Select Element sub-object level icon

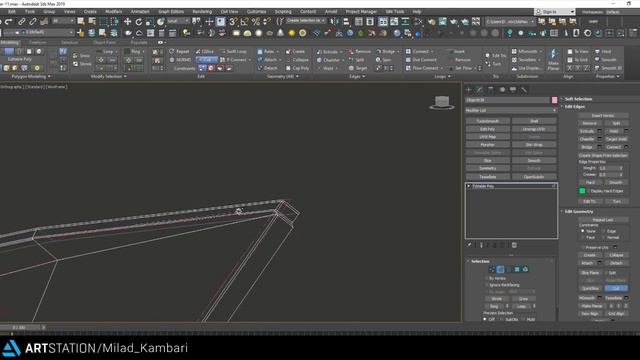[x=525, y=269]
